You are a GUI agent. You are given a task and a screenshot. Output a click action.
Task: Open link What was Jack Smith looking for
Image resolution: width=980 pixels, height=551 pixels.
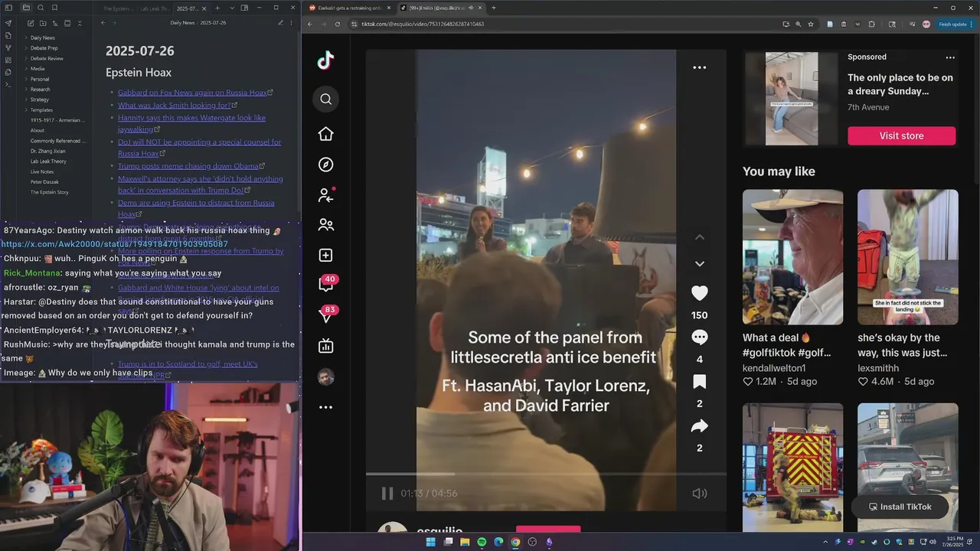point(175,106)
